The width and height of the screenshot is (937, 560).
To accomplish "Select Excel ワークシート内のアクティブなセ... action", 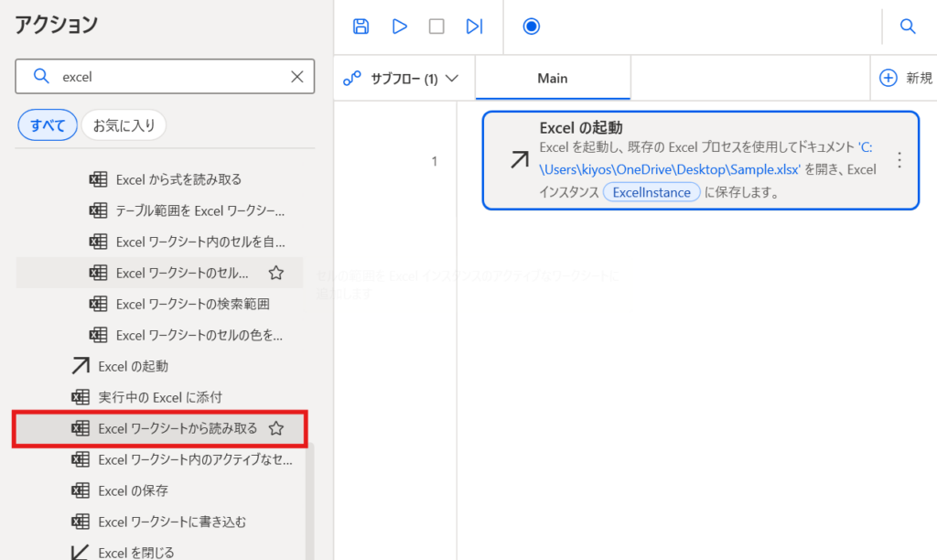I will (159, 459).
